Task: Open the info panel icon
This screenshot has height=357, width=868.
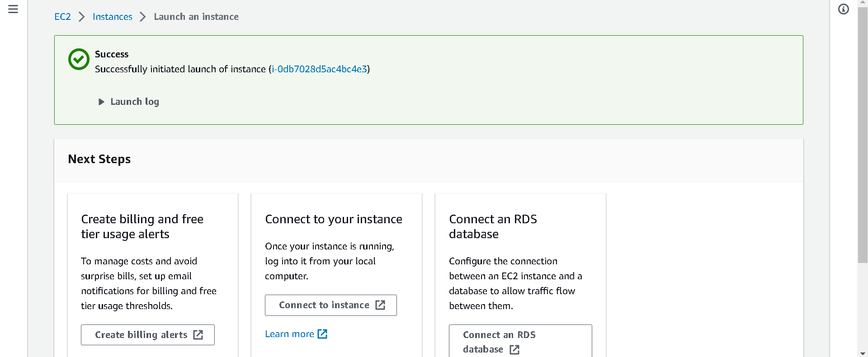Action: (x=843, y=9)
